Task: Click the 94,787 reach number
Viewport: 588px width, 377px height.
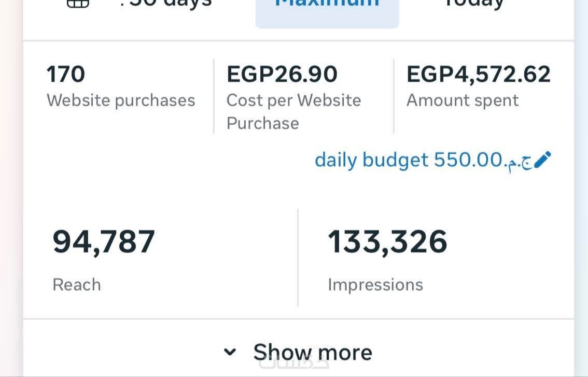Action: coord(104,242)
